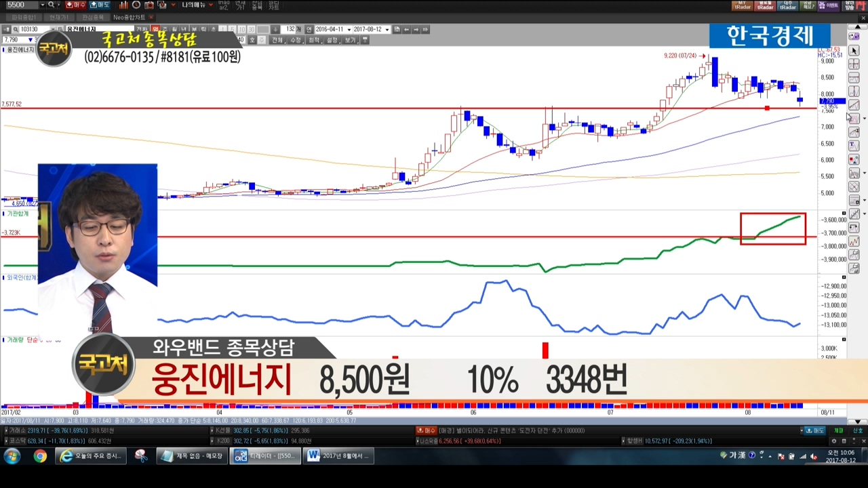The image size is (868, 488).
Task: Switch to the 파워종합1 tab
Action: point(23,17)
